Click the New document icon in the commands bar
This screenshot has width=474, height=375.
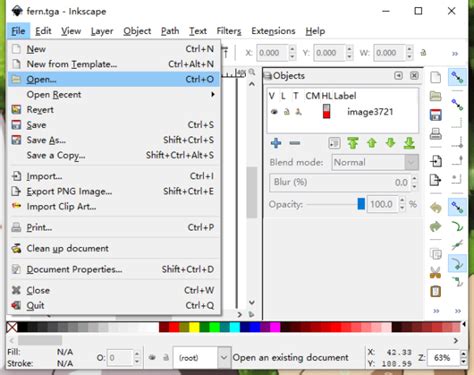click(435, 77)
